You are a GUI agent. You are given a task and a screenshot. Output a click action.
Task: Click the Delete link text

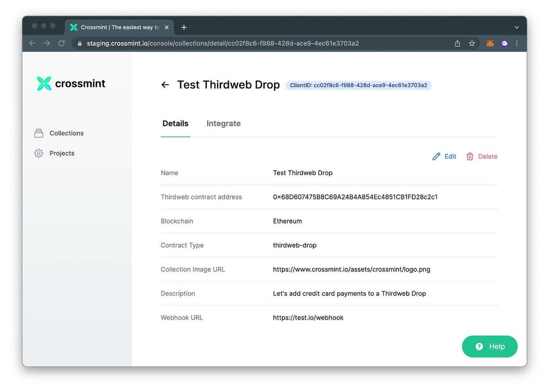click(x=488, y=156)
